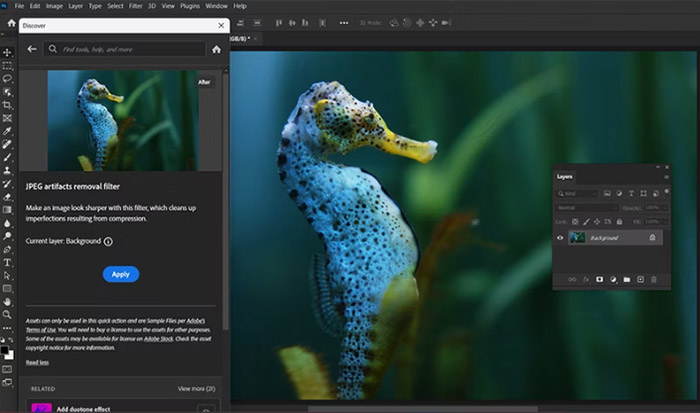Select the Blur tool
The height and width of the screenshot is (413, 700).
click(7, 223)
